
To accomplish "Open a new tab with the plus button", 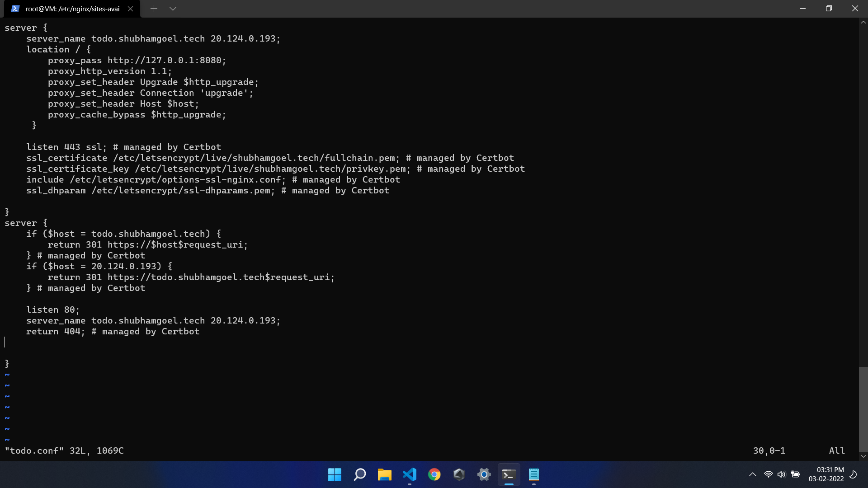I will coord(154,8).
